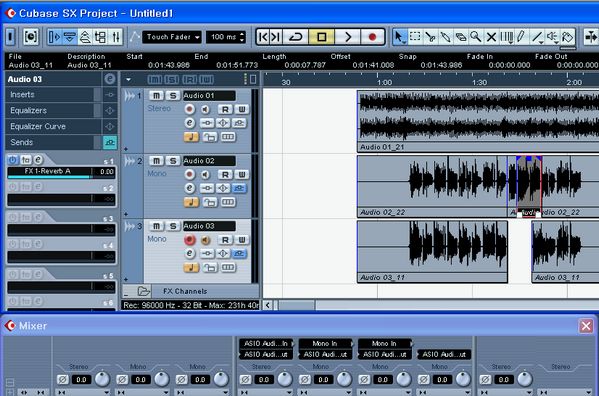Adjust the 100 ms return time stepper
599x396 pixels.
(x=241, y=37)
